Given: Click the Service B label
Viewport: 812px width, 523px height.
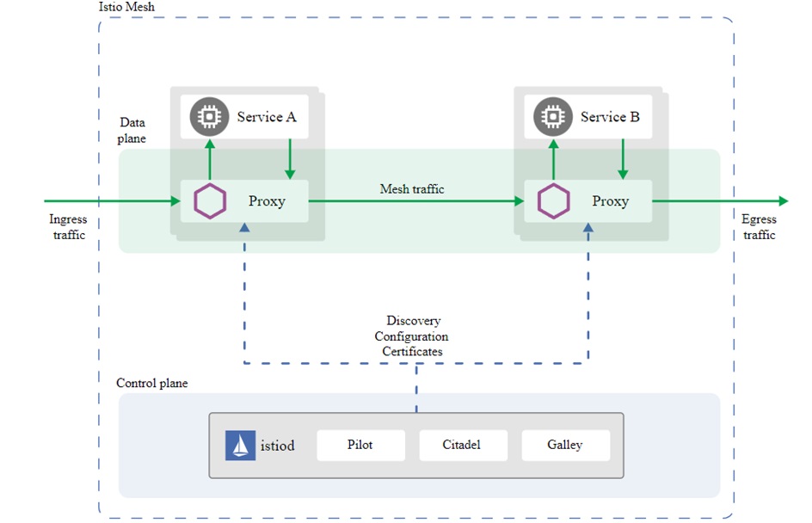Looking at the screenshot, I should click(610, 117).
